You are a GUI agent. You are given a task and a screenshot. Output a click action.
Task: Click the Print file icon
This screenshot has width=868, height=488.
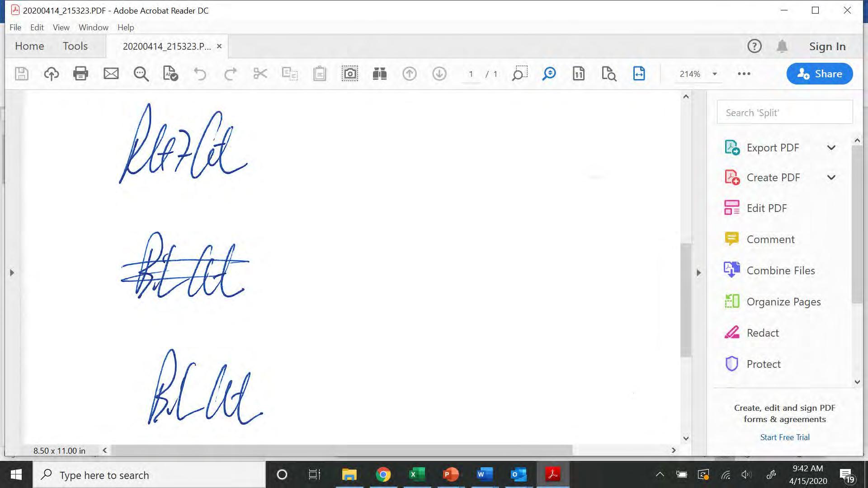[x=80, y=74]
